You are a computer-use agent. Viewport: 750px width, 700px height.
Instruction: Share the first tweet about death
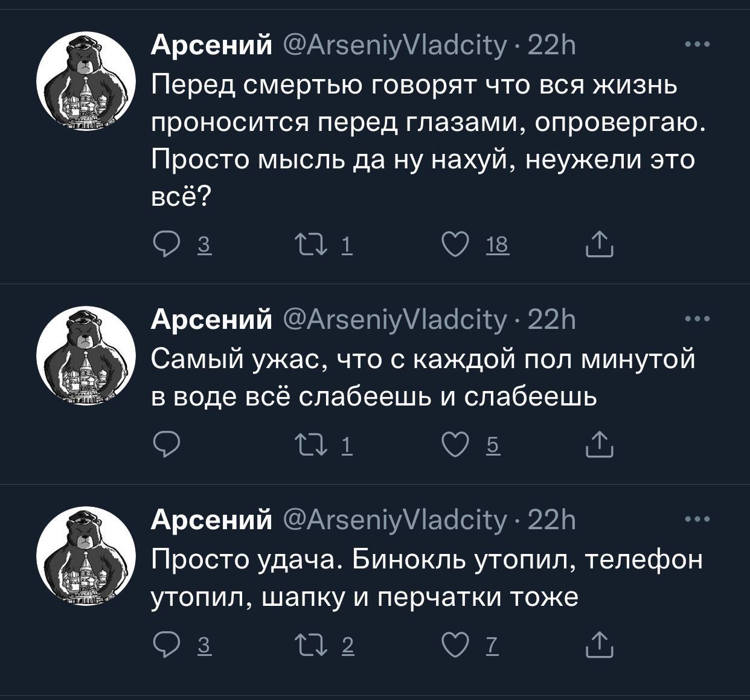click(600, 245)
